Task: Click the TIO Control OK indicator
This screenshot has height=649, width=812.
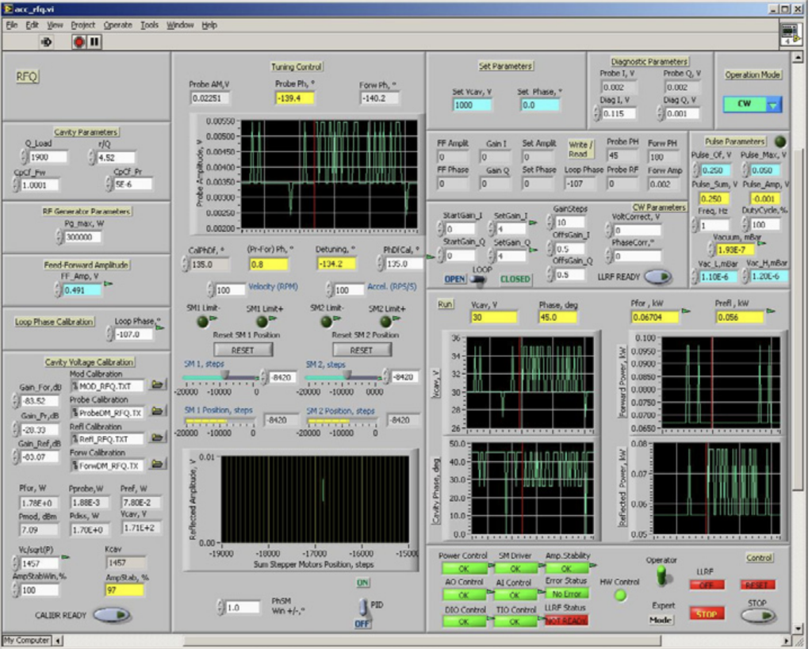Action: (x=515, y=621)
